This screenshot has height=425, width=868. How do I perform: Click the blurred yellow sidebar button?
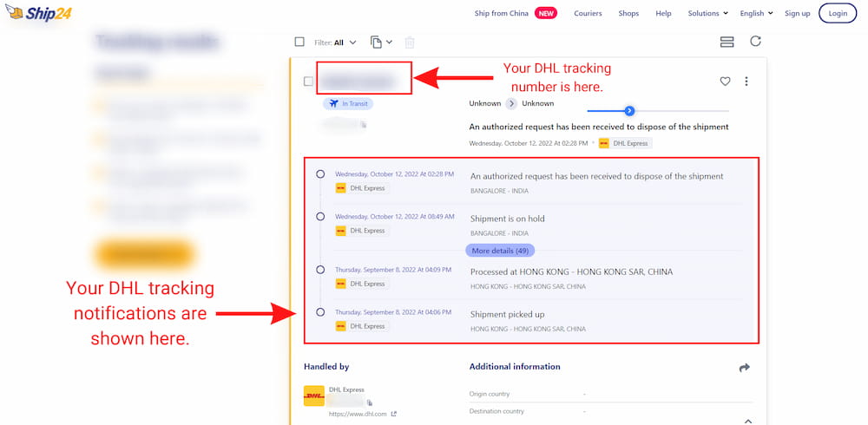(144, 254)
